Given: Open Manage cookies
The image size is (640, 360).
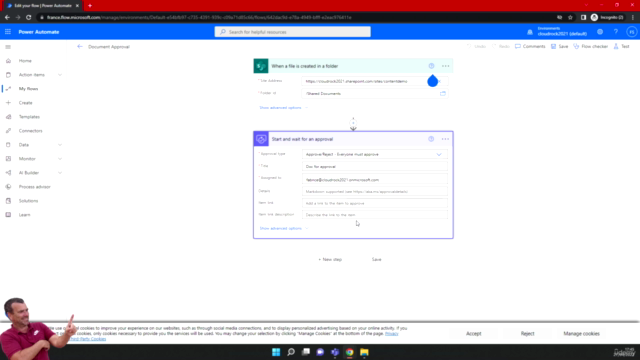Looking at the screenshot, I should pyautogui.click(x=581, y=333).
